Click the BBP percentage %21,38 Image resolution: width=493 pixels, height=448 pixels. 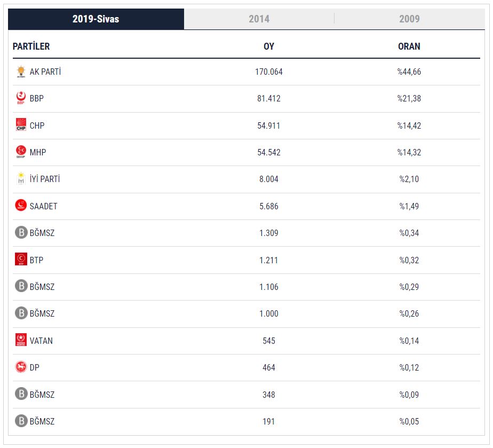(409, 98)
